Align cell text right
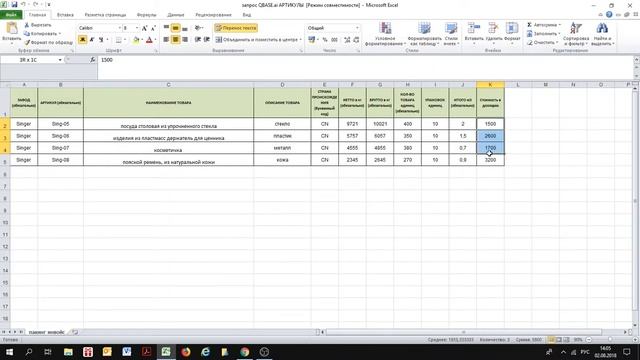 (185, 40)
